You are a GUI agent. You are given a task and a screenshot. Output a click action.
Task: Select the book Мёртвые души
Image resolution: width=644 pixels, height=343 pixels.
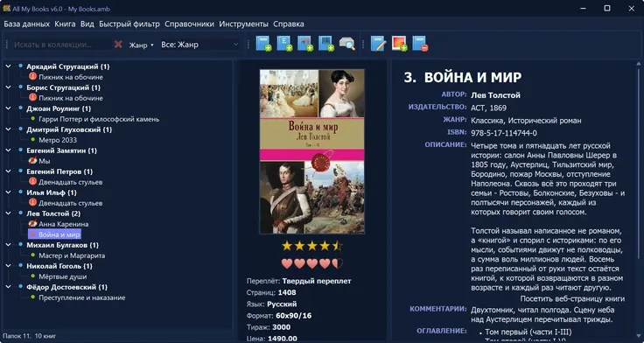[x=62, y=276]
